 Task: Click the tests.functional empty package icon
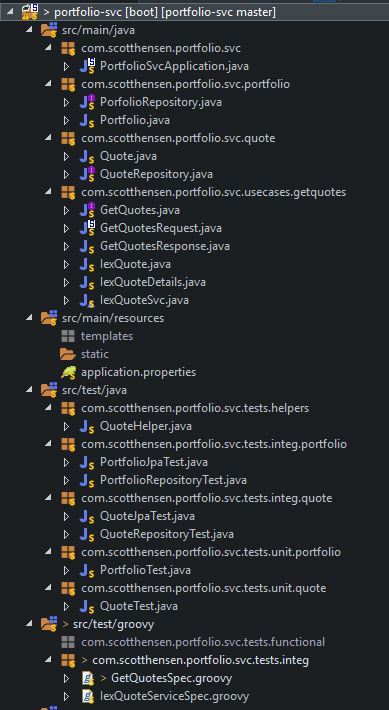pyautogui.click(x=68, y=642)
